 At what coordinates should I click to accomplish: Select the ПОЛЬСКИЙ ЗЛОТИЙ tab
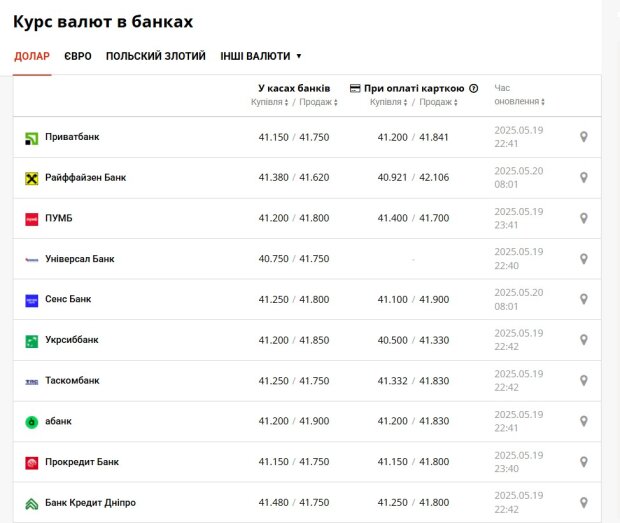tap(155, 56)
